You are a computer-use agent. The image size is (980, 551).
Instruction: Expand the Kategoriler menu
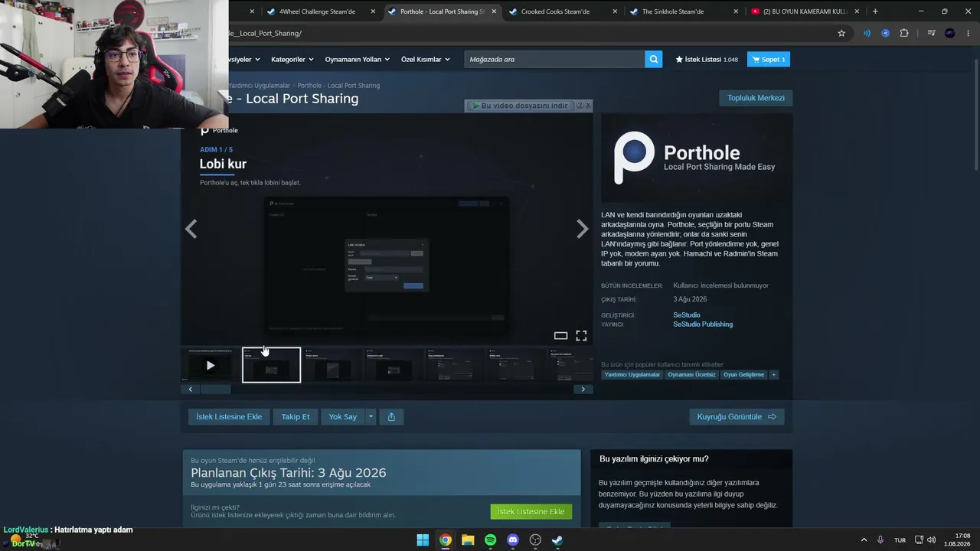(x=292, y=59)
